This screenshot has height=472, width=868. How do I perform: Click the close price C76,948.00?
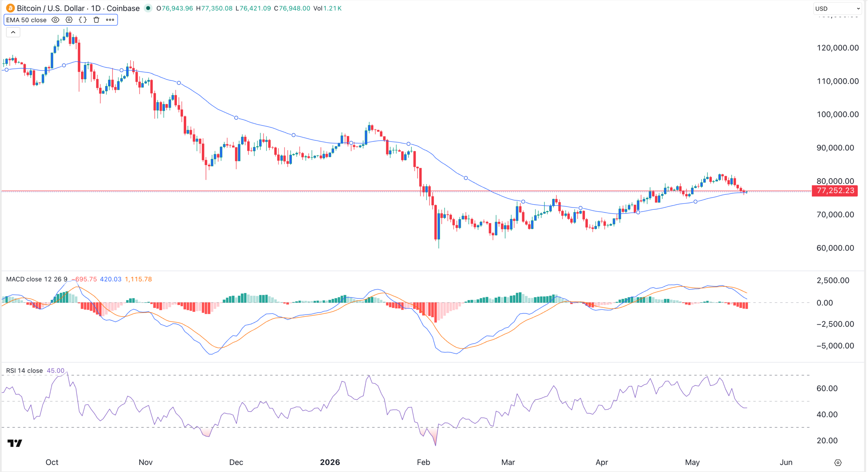[292, 8]
